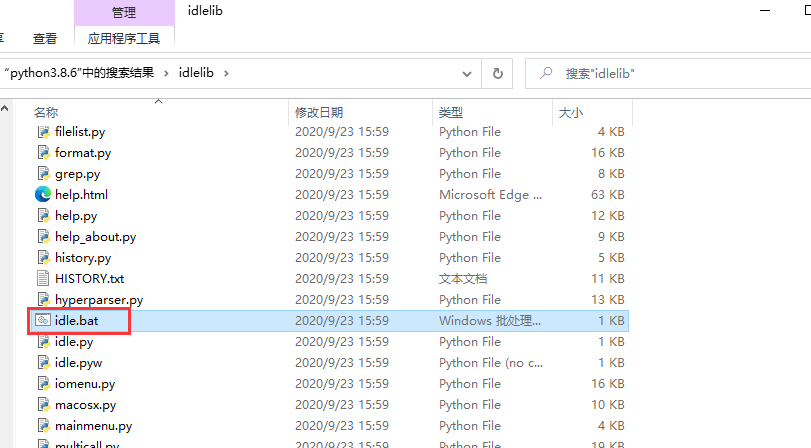Image resolution: width=811 pixels, height=448 pixels.
Task: Select the macosx.py file name
Action: (x=86, y=405)
